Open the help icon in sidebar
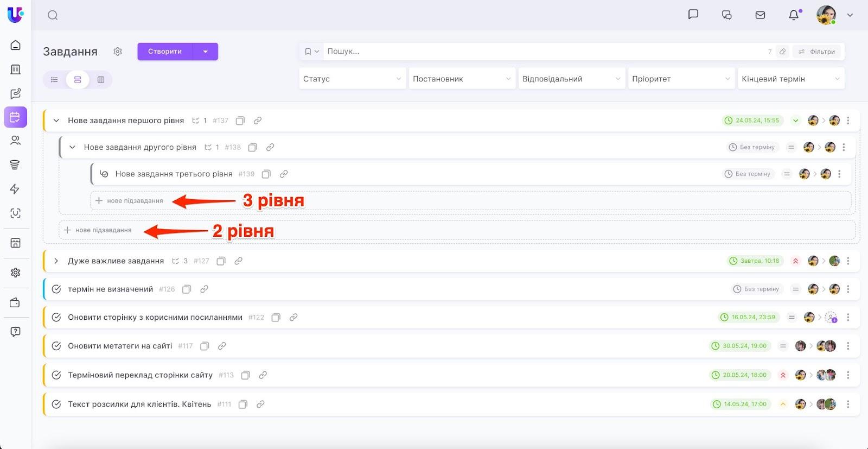This screenshot has height=449, width=868. pos(16,332)
